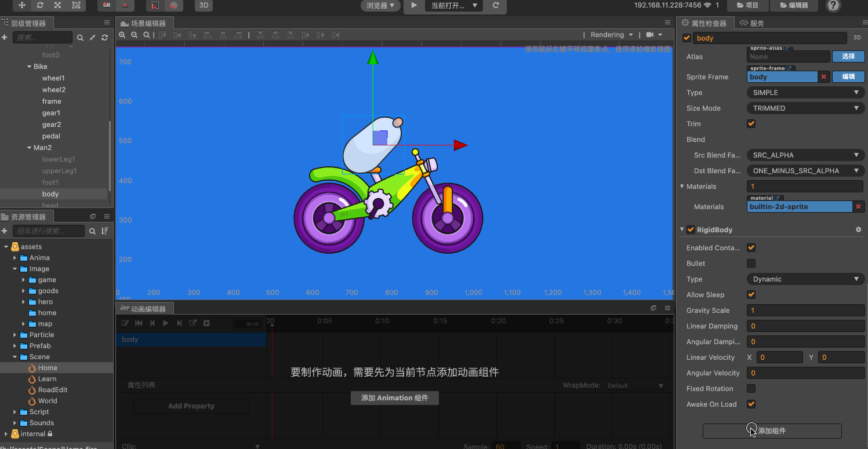Toggle the RigidBody component enabled checkbox
868x449 pixels.
[x=691, y=230]
